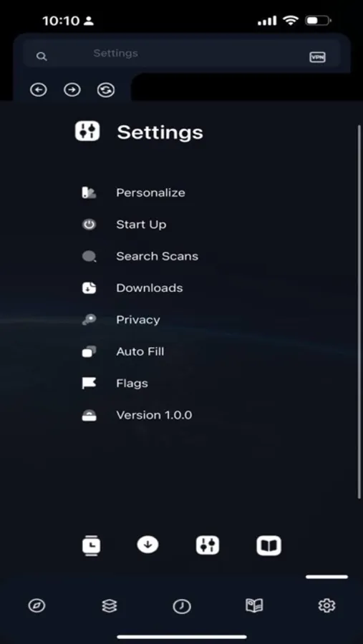Image resolution: width=363 pixels, height=644 pixels.
Task: Open Auto Fill settings
Action: click(140, 351)
